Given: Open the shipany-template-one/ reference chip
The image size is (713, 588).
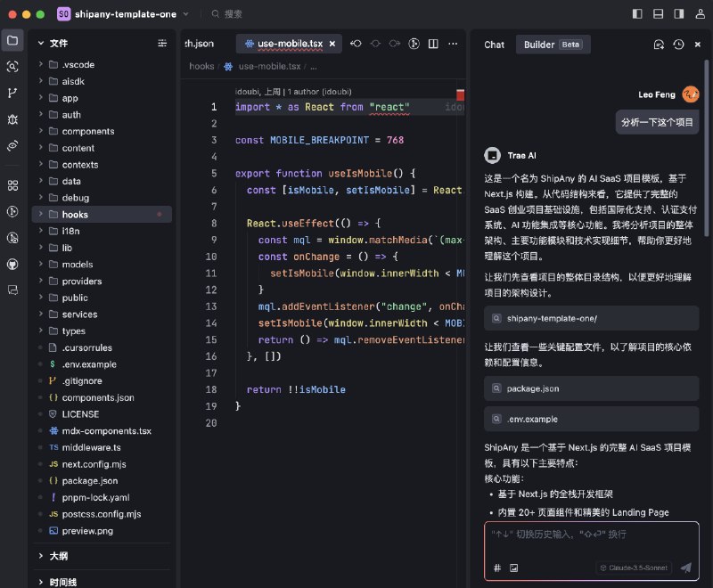Looking at the screenshot, I should [591, 319].
